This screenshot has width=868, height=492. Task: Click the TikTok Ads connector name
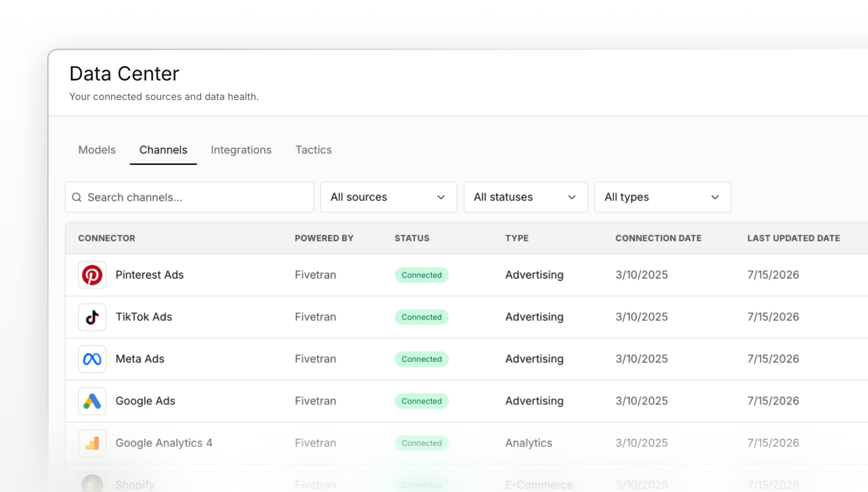click(x=143, y=317)
